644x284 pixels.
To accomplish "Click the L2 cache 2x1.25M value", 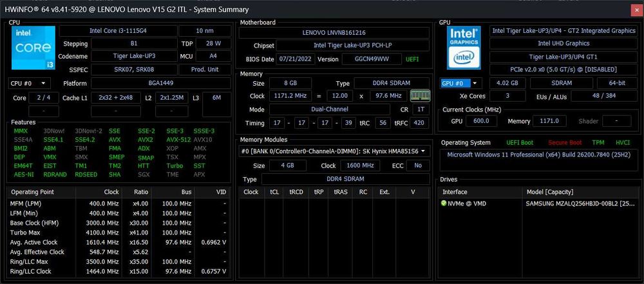I will coord(172,98).
